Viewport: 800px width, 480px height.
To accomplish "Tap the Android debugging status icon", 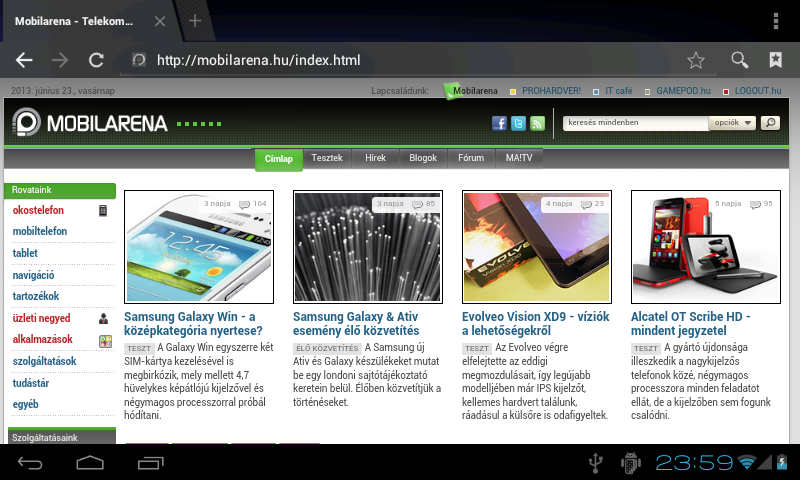I will (631, 463).
